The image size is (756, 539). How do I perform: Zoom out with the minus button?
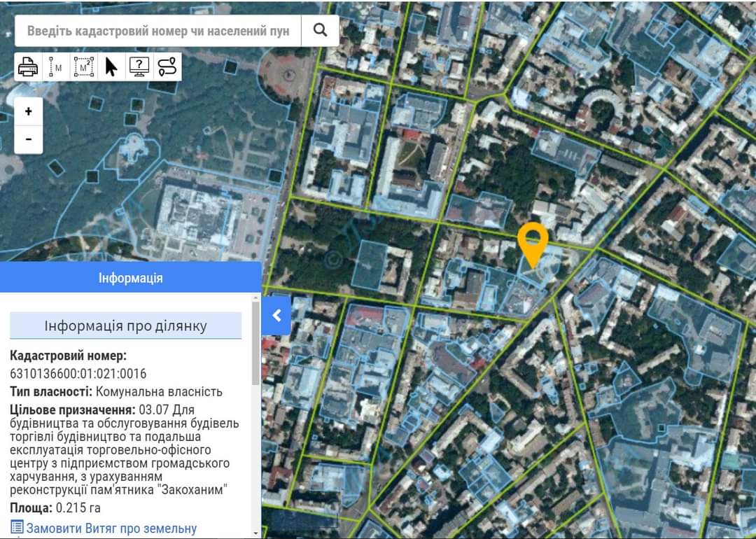(x=29, y=139)
